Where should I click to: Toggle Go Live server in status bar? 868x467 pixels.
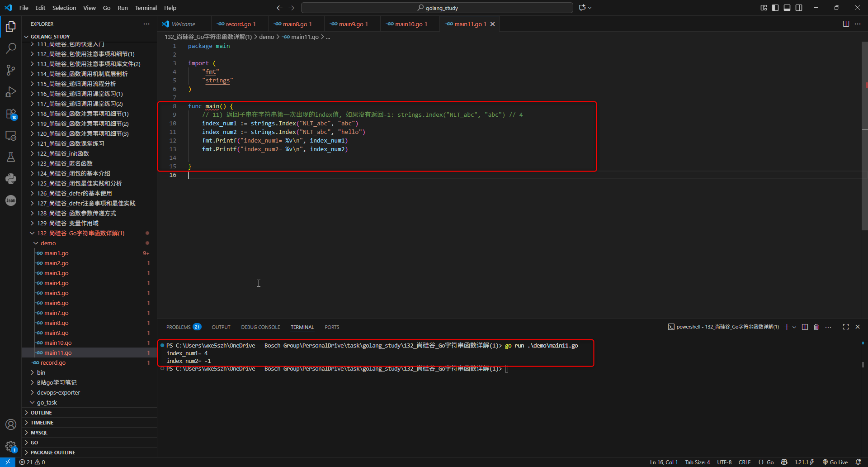coord(835,462)
